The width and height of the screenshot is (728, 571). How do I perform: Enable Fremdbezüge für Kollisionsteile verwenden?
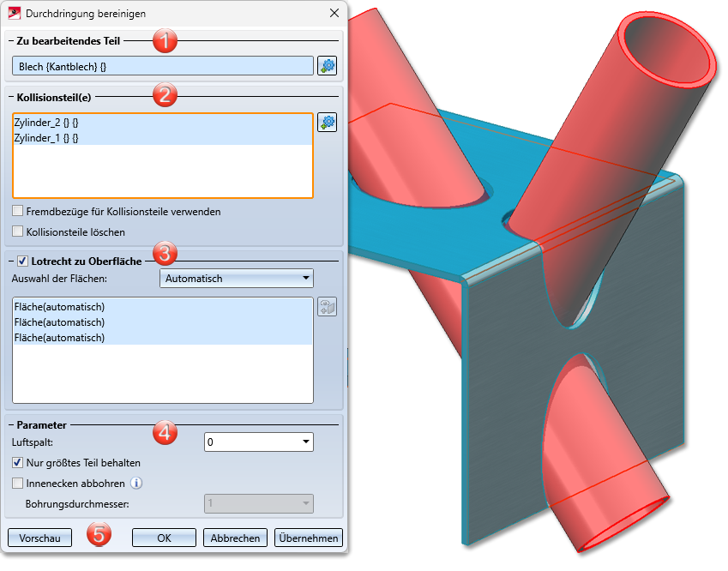tap(18, 211)
